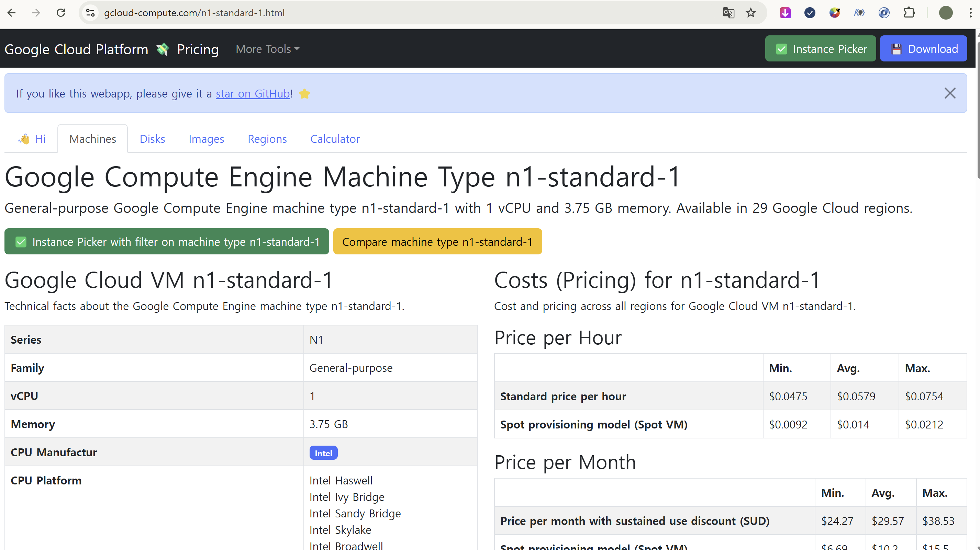Open the Chrome three-dot menu
The height and width of the screenshot is (550, 980).
(x=970, y=13)
